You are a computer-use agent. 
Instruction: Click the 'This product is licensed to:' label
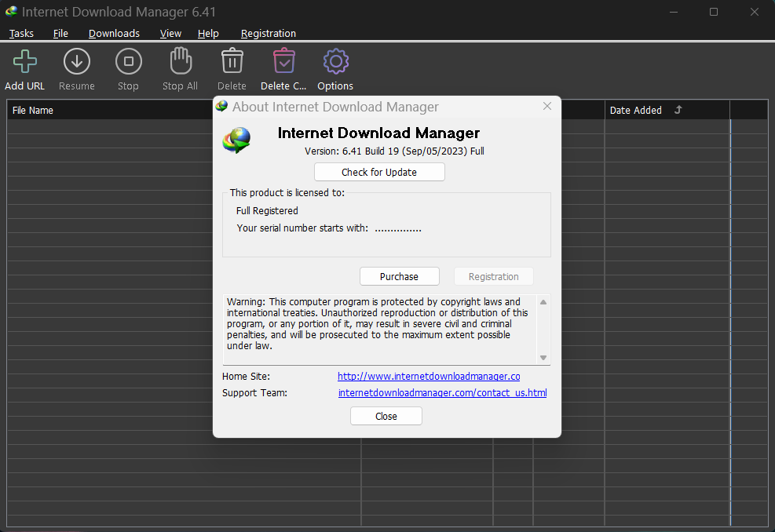click(x=287, y=193)
